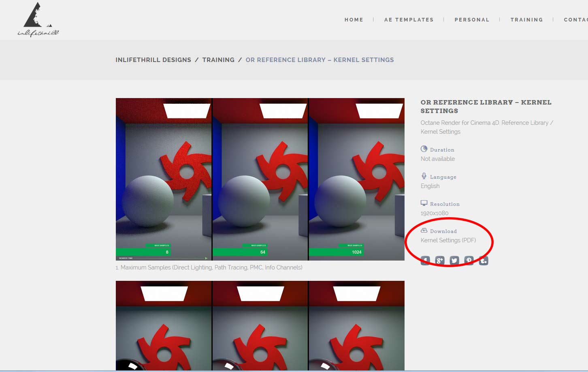Viewport: 588px width, 372px height.
Task: Click the '1920x1080' resolution value
Action: pos(435,213)
